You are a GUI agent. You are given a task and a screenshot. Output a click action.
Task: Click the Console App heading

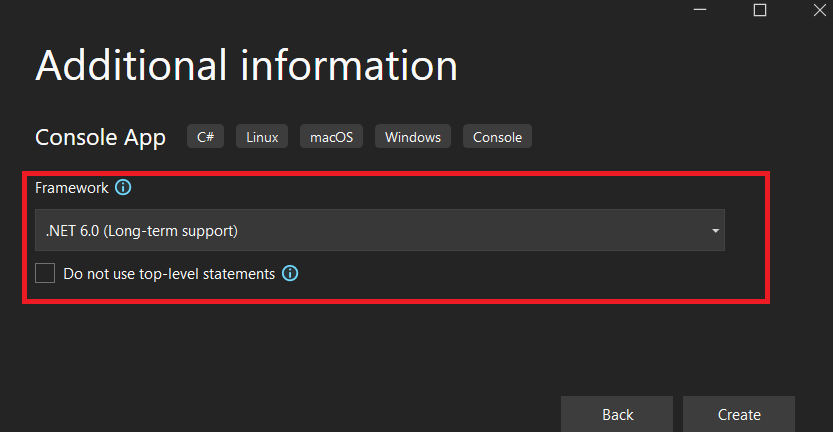point(100,137)
